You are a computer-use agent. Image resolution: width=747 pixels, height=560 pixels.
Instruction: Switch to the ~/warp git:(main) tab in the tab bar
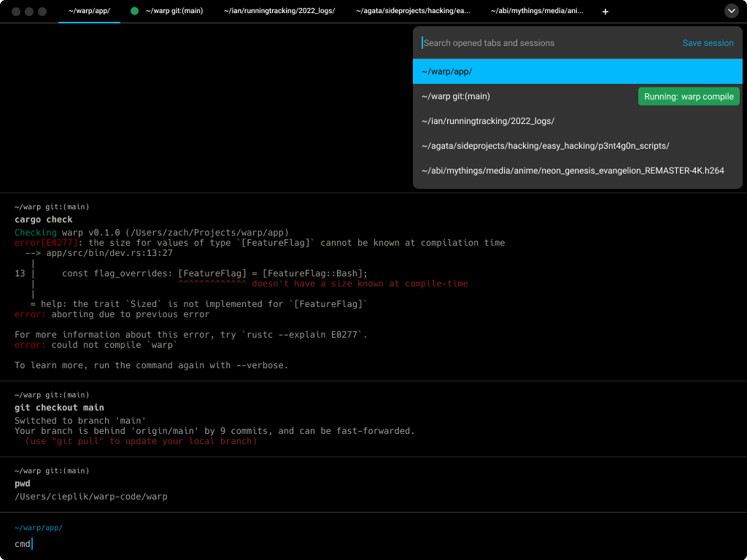(174, 12)
